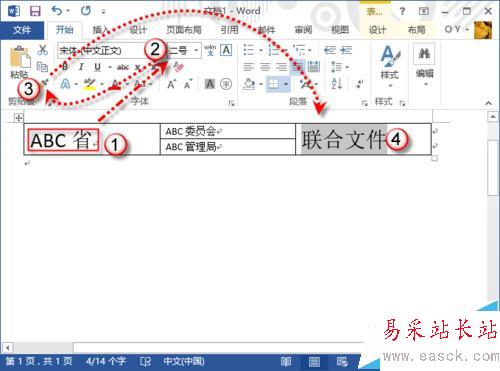
Task: Collapse the ribbon with the chevron
Action: pos(488,103)
